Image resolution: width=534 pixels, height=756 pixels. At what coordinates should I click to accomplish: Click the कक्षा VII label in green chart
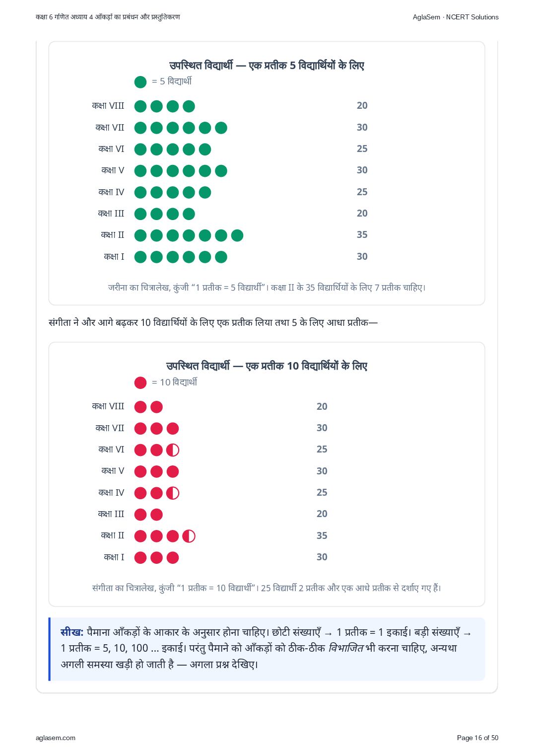(x=110, y=128)
